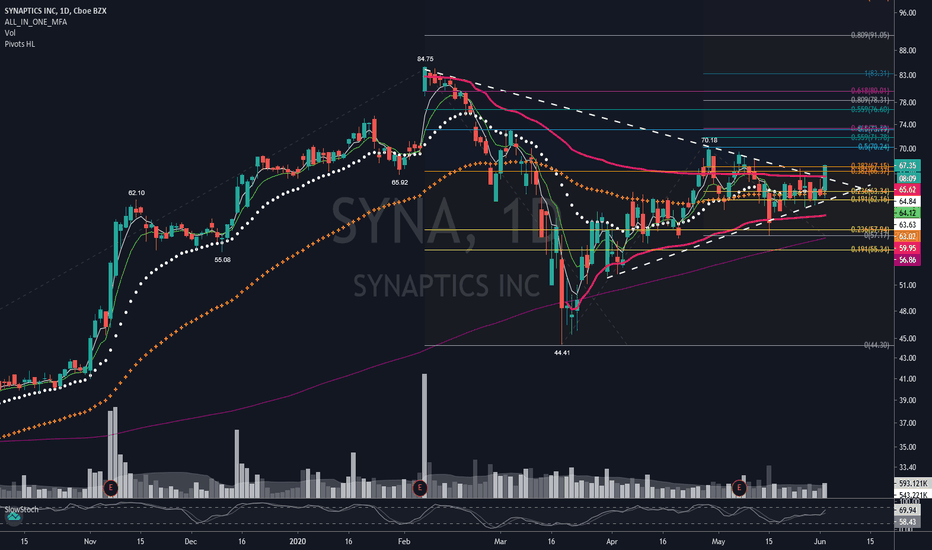Select the 0.5(70.24) Fibonacci level label

coord(874,147)
